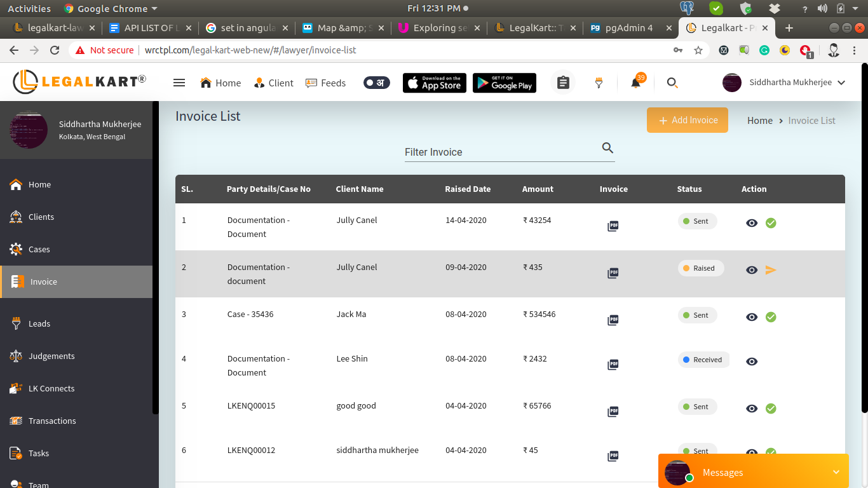868x488 pixels.
Task: Expand Siddhartha Mukherjee profile dropdown
Action: pyautogui.click(x=841, y=83)
